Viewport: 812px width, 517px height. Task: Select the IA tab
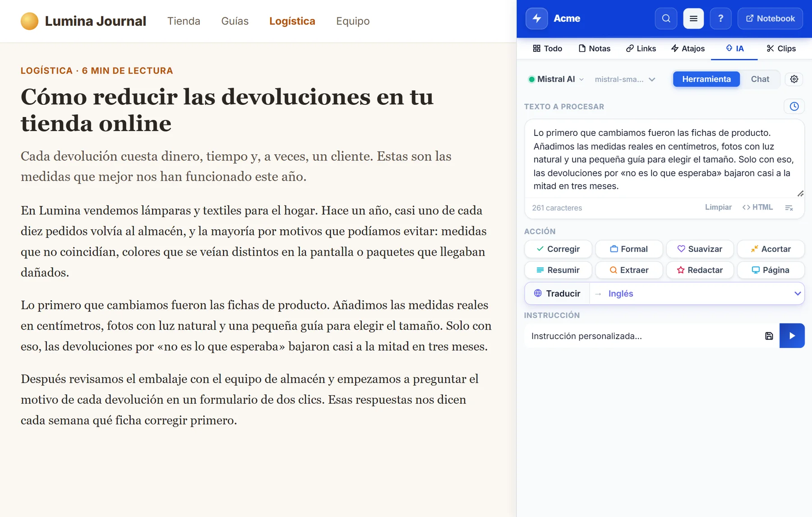(734, 48)
